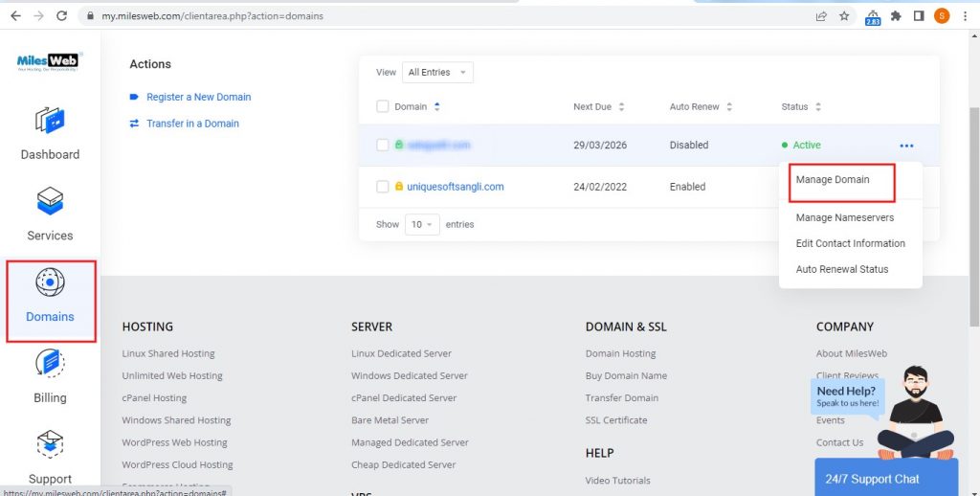The width and height of the screenshot is (980, 496).
Task: Open WordPress Web Hosting footer link
Action: coord(174,442)
